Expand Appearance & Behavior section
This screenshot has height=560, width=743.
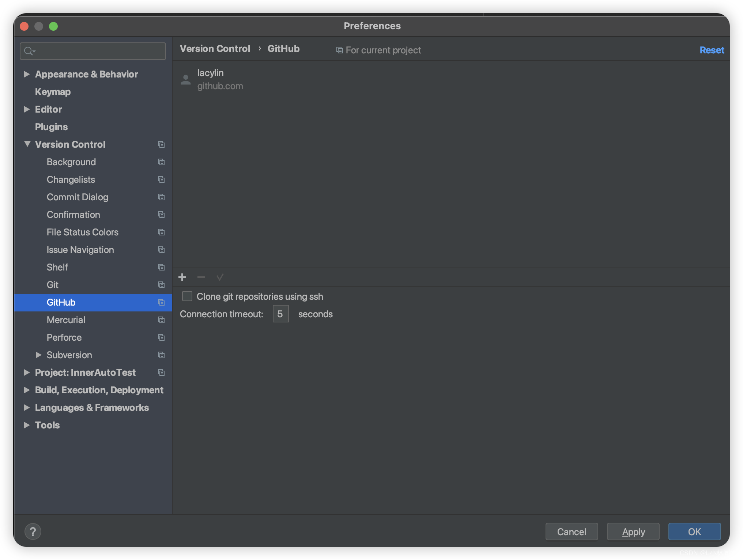(27, 74)
